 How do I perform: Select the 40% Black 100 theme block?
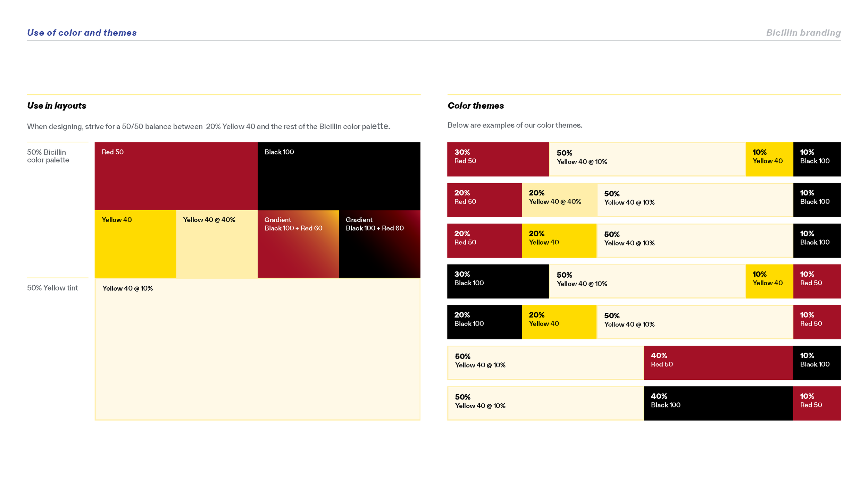pos(719,403)
